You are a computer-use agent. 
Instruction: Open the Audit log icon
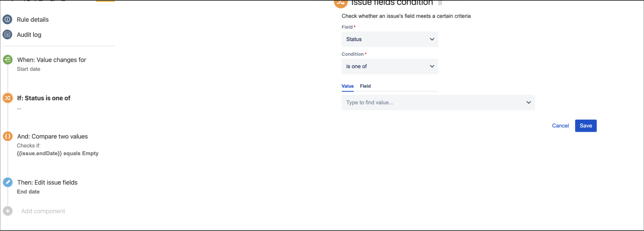coord(7,35)
